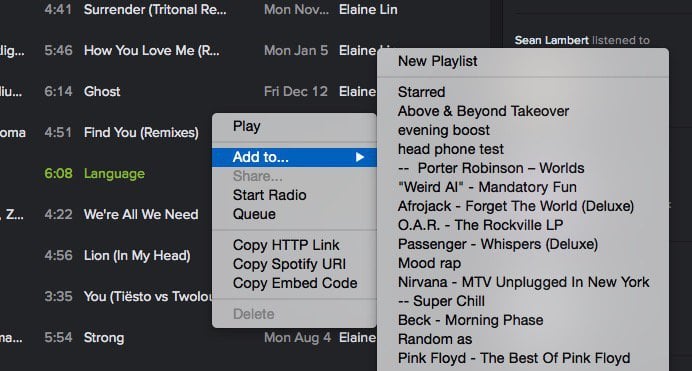Click the Fri Dec 12 added date
This screenshot has width=692, height=371.
pyautogui.click(x=296, y=91)
